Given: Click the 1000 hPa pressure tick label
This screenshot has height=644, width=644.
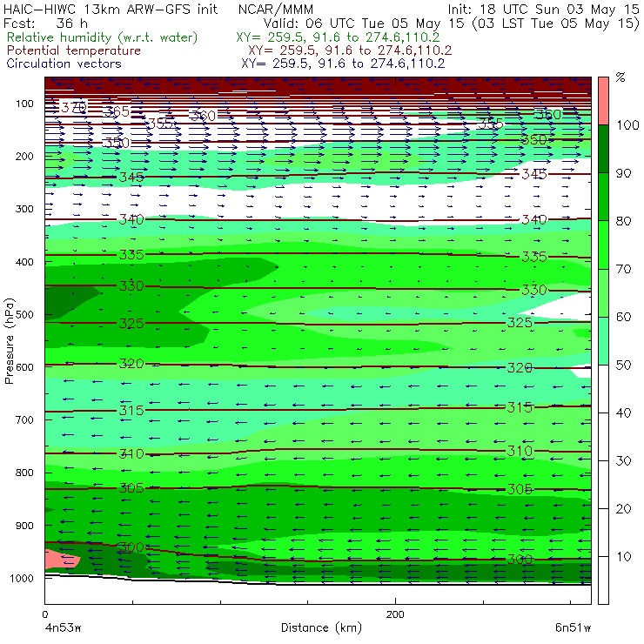Looking at the screenshot, I should (x=22, y=578).
